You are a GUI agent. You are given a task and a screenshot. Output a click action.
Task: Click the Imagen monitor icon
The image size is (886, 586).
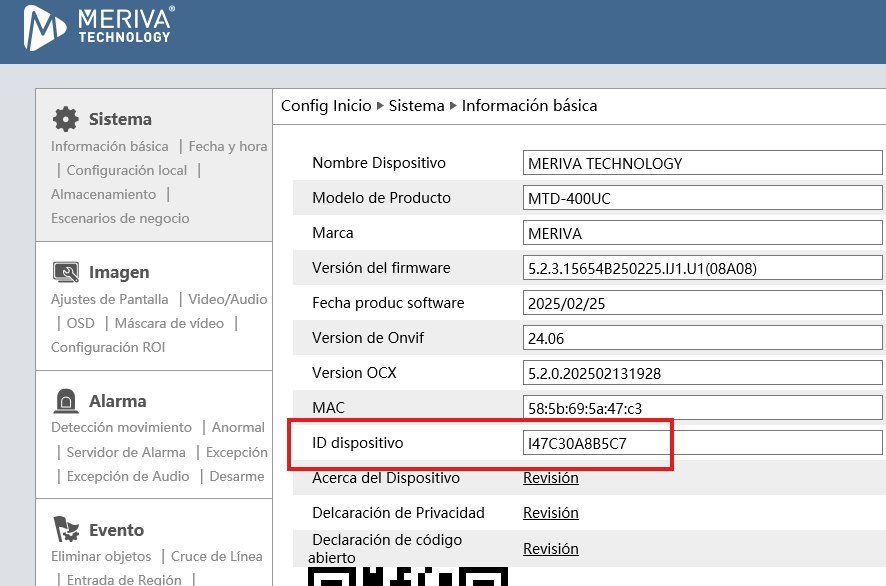[66, 272]
